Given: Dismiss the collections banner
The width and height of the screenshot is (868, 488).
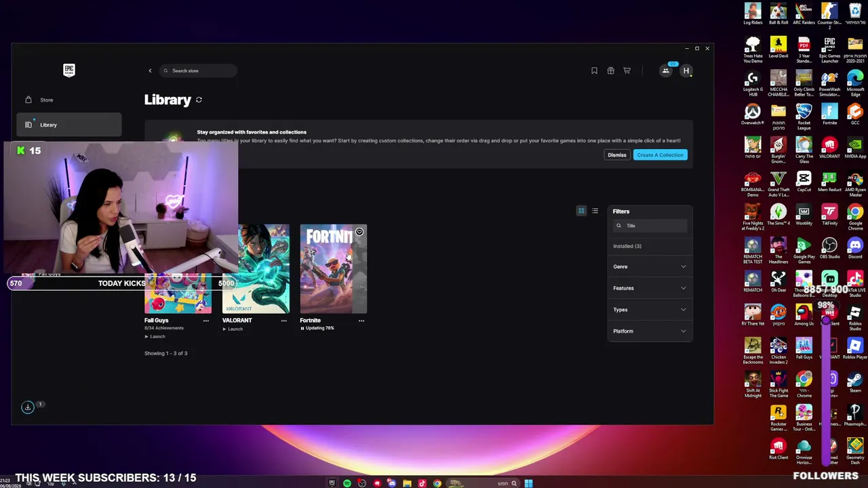Looking at the screenshot, I should pyautogui.click(x=617, y=155).
